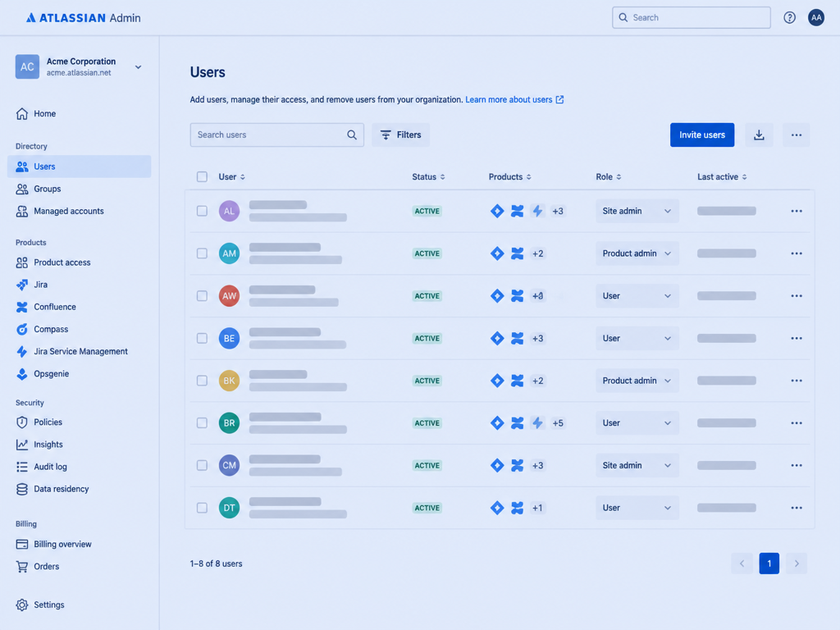840x630 pixels.
Task: Click external link icon after Learn more
Action: [x=559, y=99]
